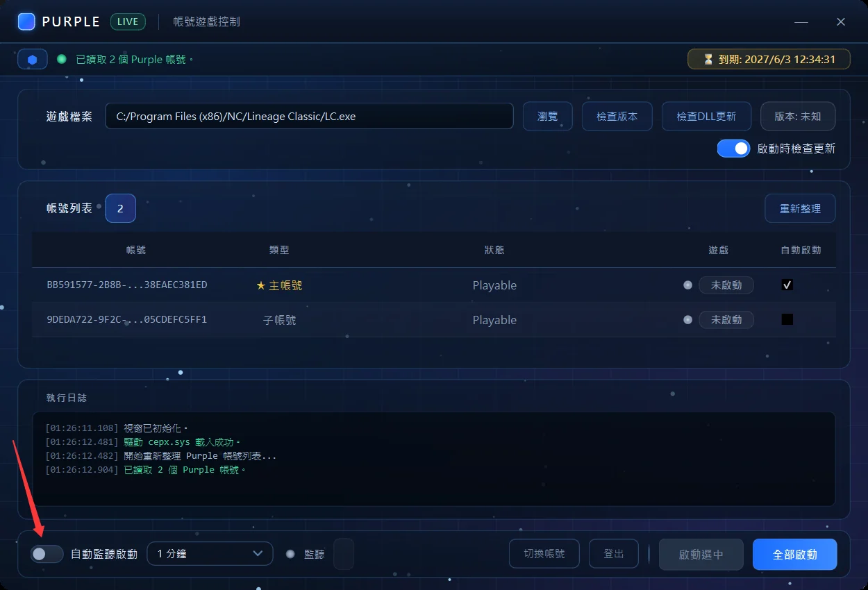Enable 自動監聽啟動 toggle

[47, 554]
